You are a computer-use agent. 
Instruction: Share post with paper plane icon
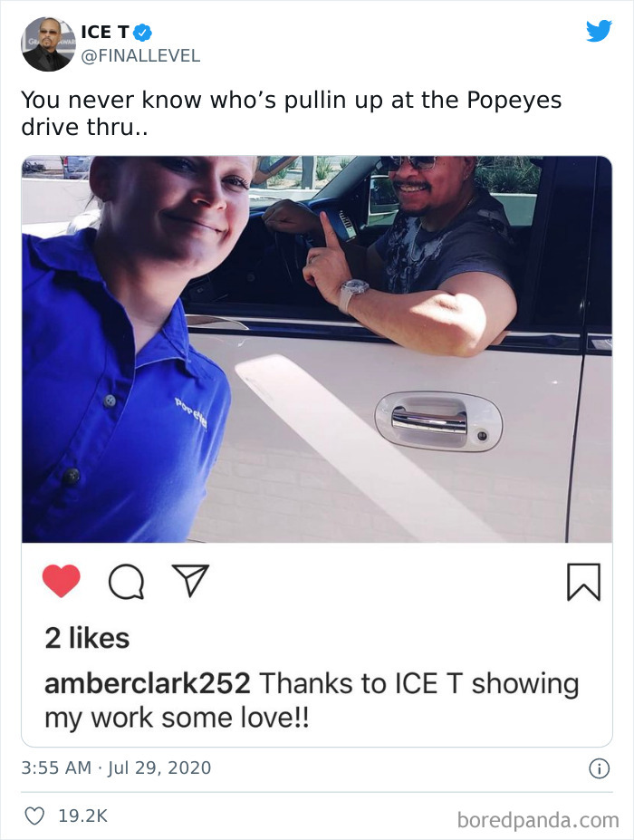tap(190, 580)
